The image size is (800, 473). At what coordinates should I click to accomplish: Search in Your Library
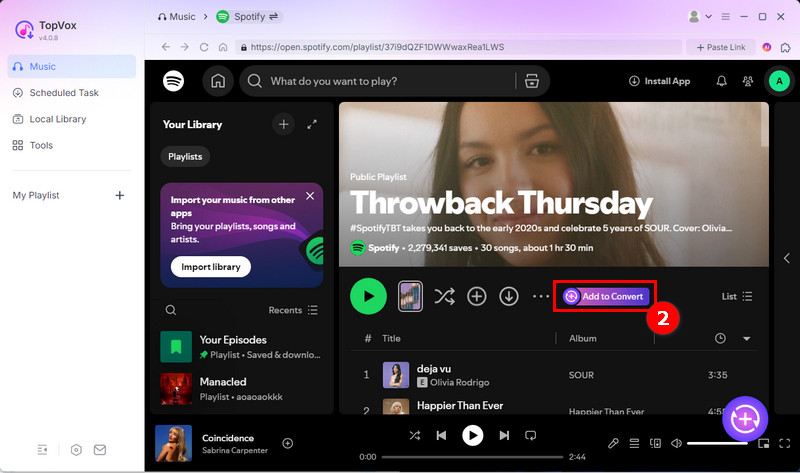coord(171,310)
